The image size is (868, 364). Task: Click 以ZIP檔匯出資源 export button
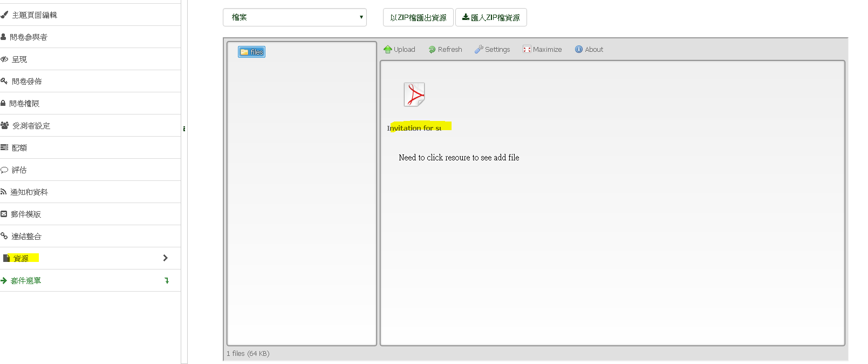point(418,17)
